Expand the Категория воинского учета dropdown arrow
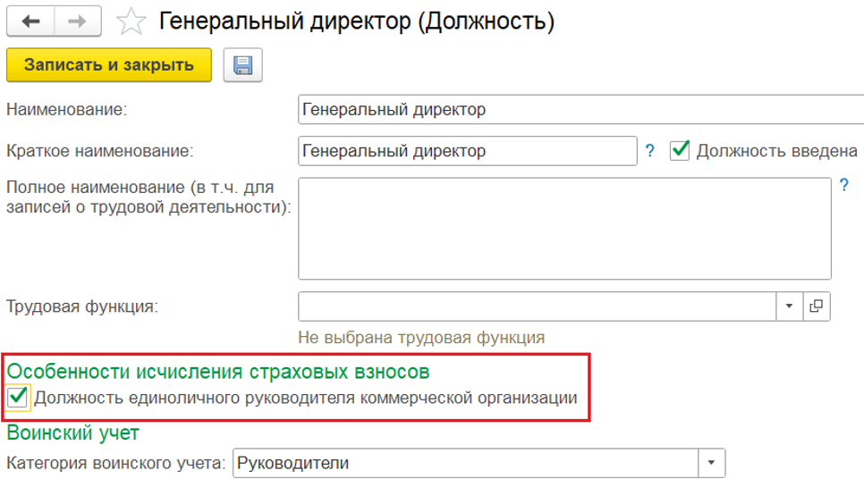Screen dimensions: 864x504 point(711,463)
